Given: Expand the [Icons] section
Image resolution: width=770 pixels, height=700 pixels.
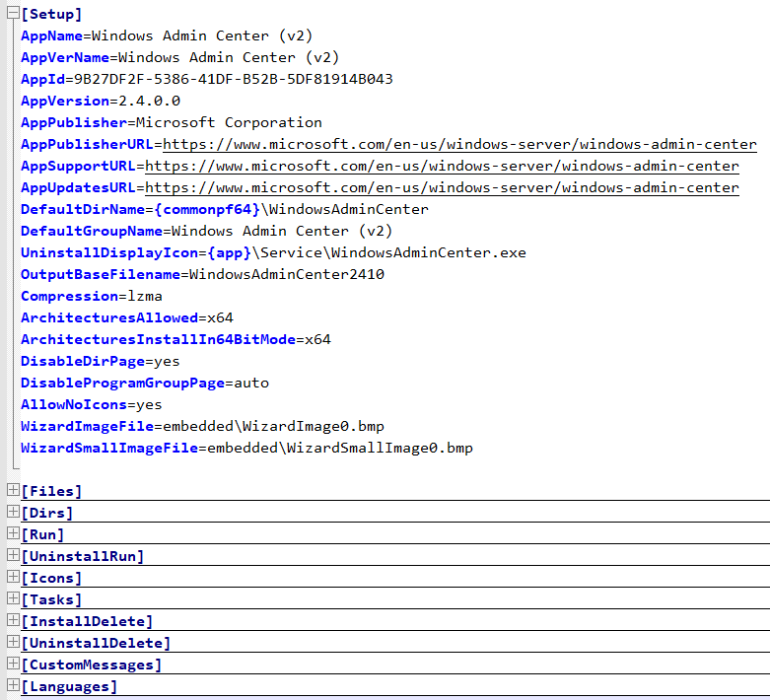Looking at the screenshot, I should (x=12, y=577).
